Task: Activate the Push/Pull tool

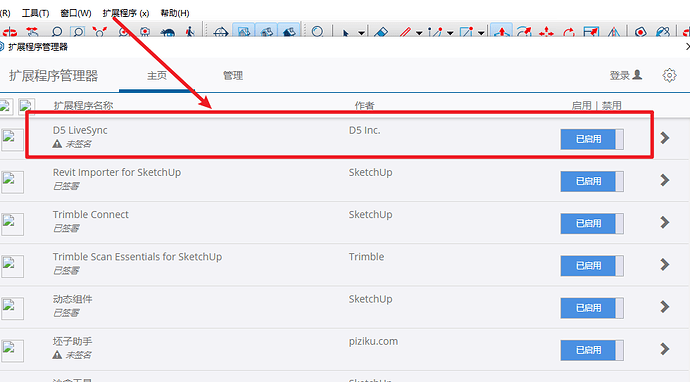Action: pos(502,32)
